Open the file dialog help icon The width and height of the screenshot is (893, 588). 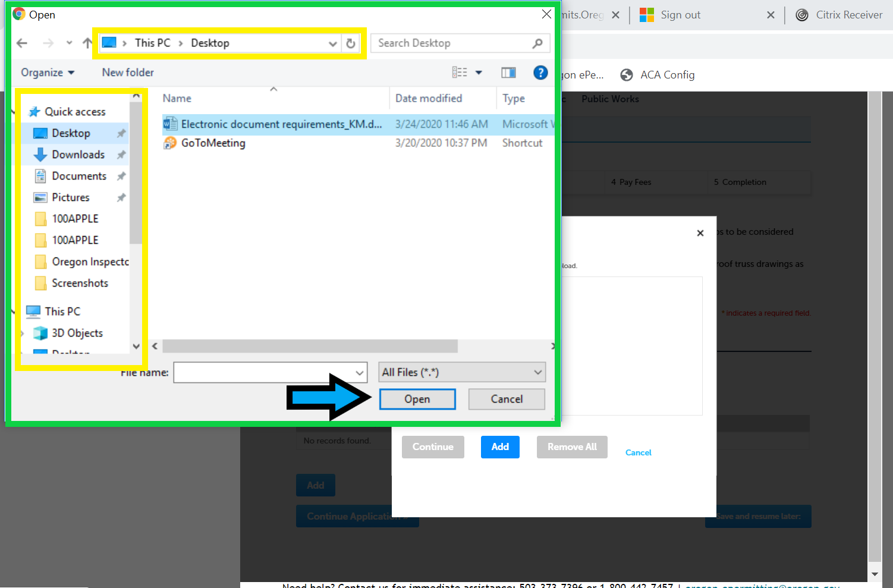(x=540, y=73)
